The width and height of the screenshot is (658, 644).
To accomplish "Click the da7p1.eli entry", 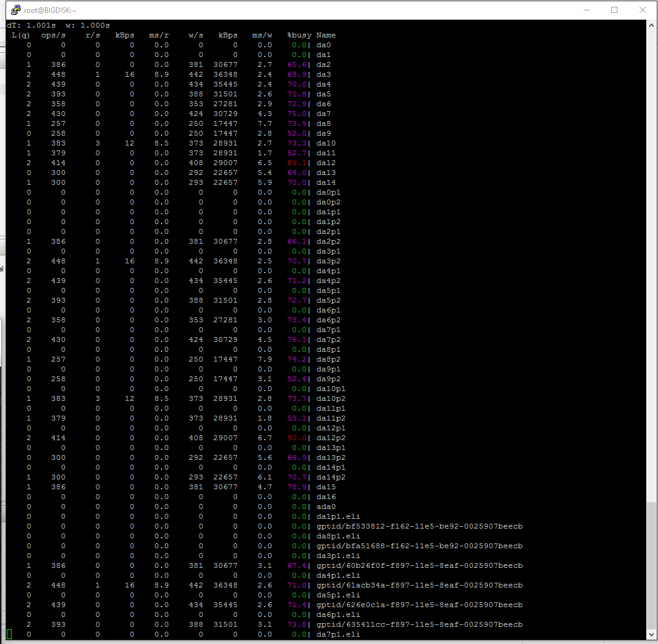I will (x=339, y=634).
